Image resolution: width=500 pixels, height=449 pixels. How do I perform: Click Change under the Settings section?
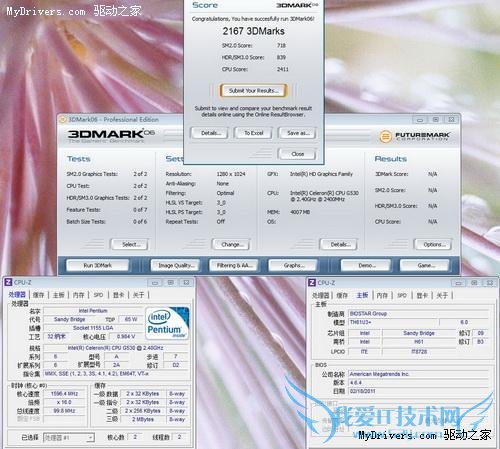coord(231,244)
